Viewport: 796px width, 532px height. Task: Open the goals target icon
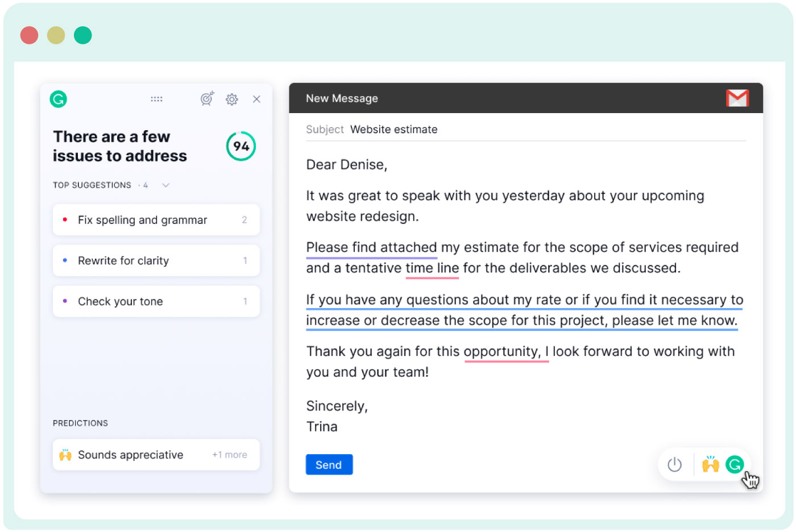207,99
